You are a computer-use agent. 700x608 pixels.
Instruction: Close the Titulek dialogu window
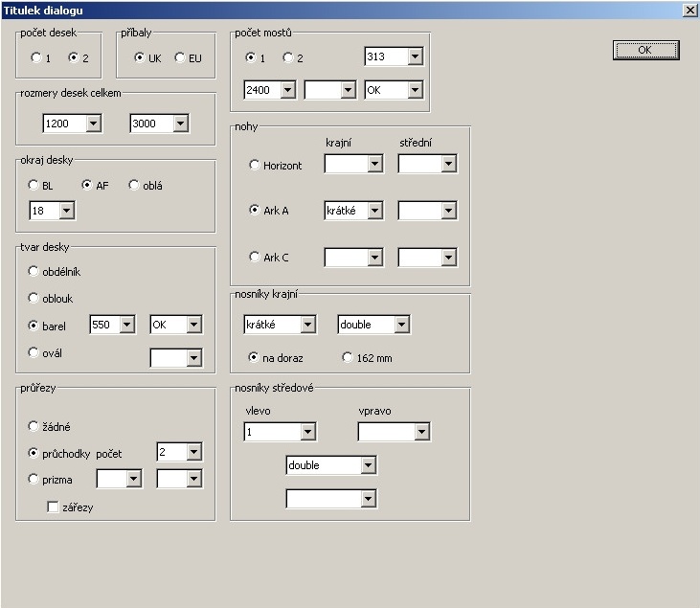689,10
